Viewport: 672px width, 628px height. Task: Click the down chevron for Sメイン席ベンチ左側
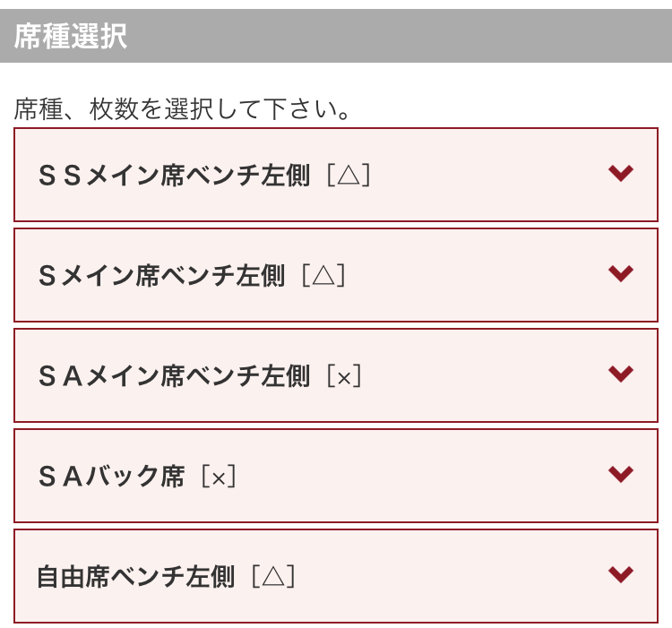(x=620, y=274)
